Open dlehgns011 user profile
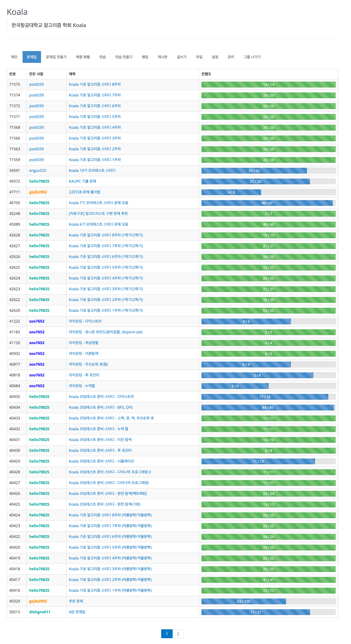The height and width of the screenshot is (644, 351). click(x=40, y=612)
